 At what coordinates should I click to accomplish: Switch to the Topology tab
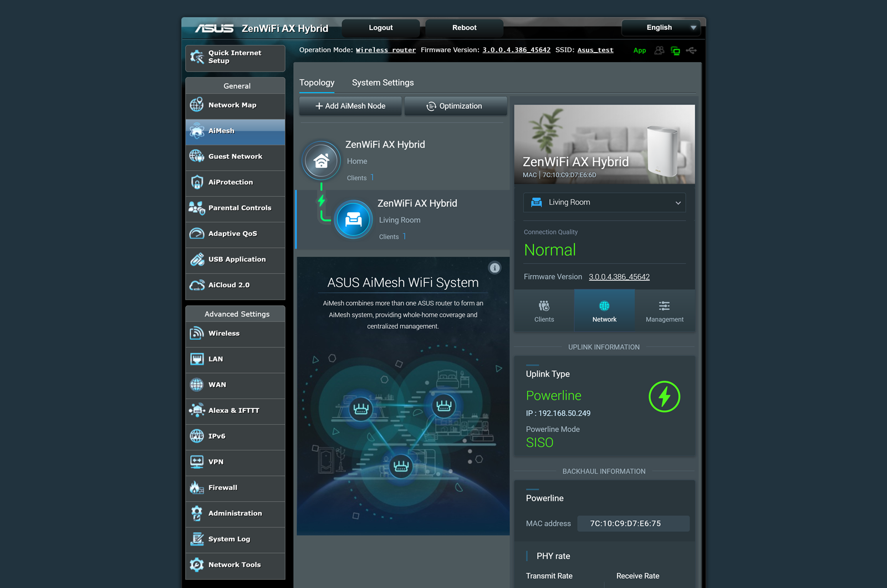click(x=317, y=83)
